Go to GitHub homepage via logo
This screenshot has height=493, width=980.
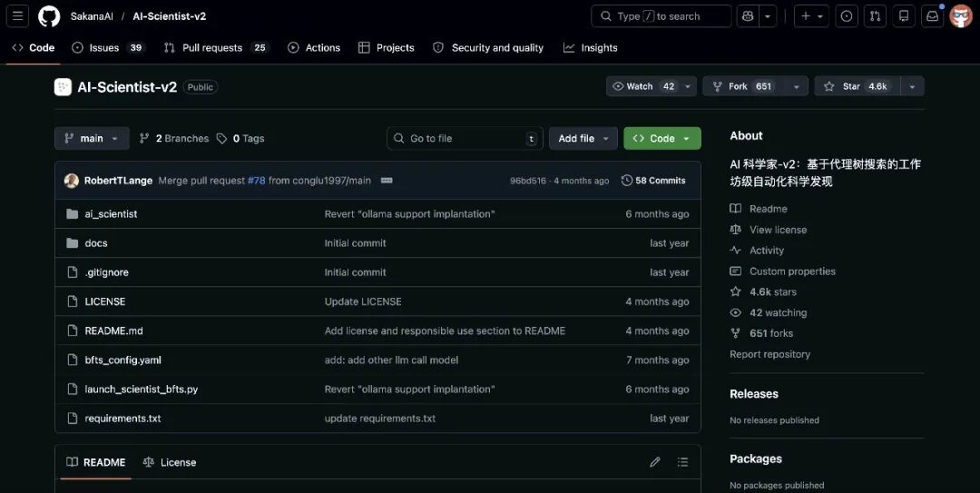pos(49,16)
